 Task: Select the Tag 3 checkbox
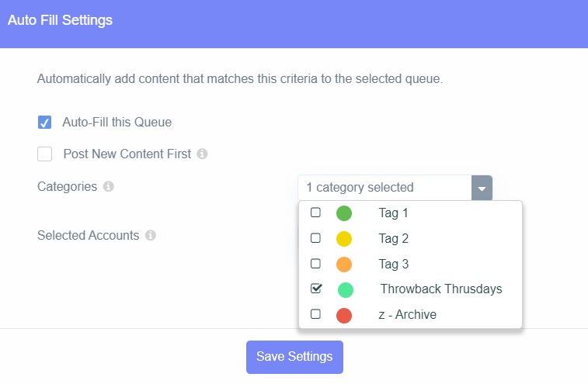click(x=316, y=263)
